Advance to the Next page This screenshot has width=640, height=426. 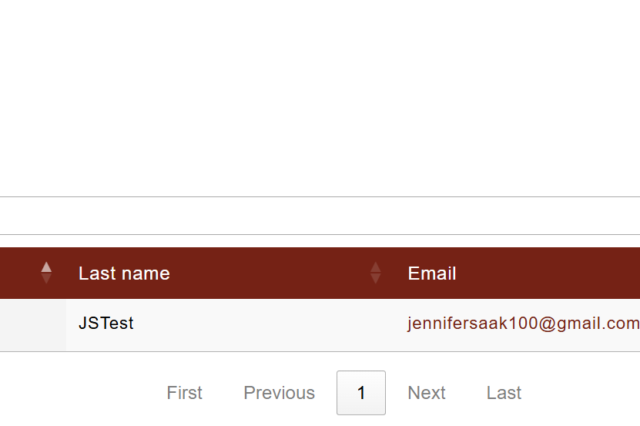point(426,393)
